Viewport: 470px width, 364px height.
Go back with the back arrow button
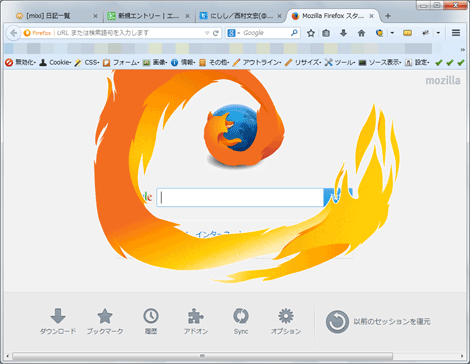coord(13,33)
